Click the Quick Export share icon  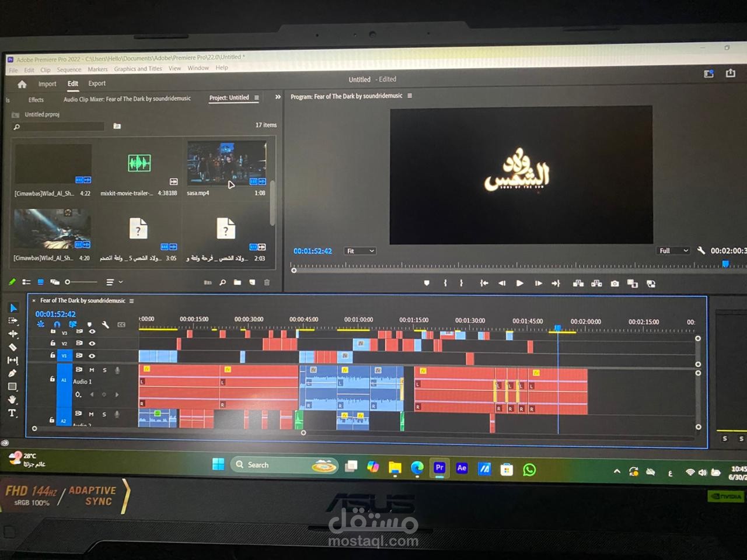click(x=730, y=73)
